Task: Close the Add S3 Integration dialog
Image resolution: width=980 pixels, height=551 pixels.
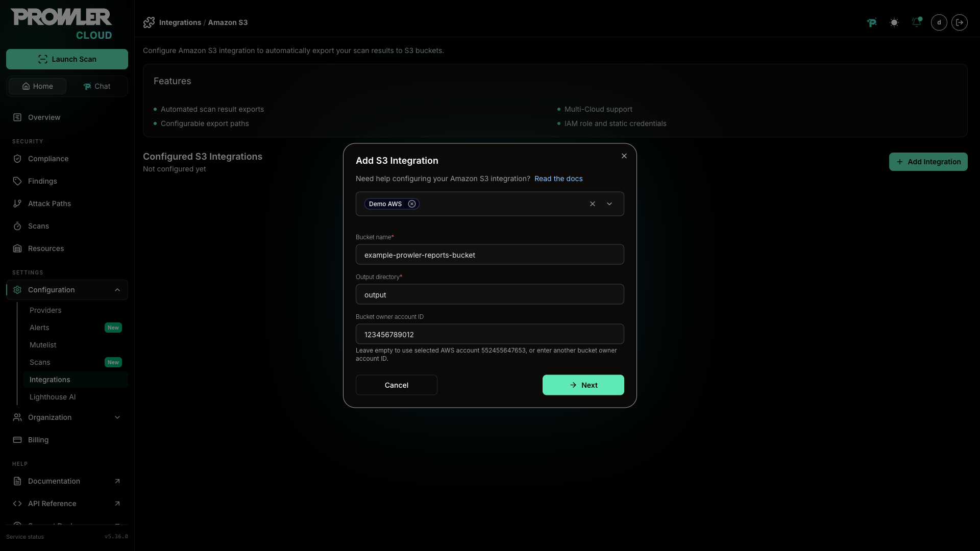Action: pos(624,156)
